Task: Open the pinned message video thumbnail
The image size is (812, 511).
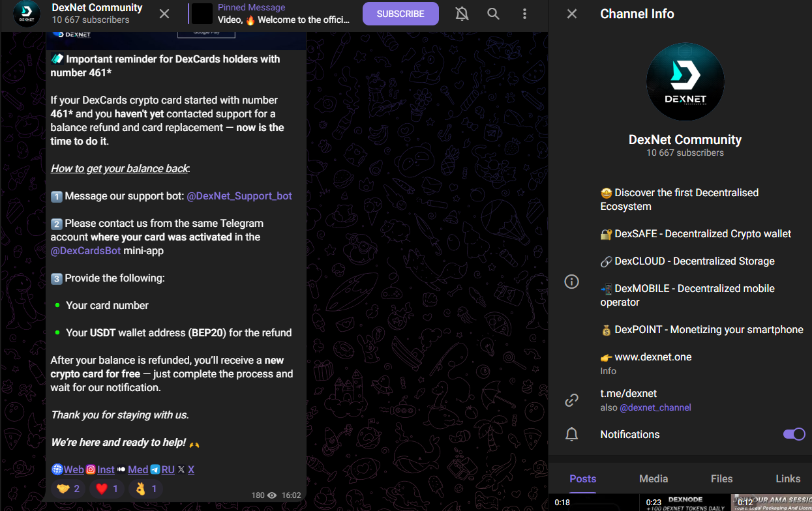Action: (x=202, y=14)
